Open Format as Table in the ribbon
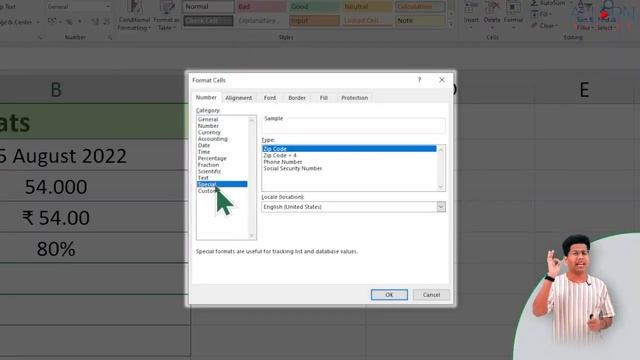640x360 pixels. [x=166, y=16]
